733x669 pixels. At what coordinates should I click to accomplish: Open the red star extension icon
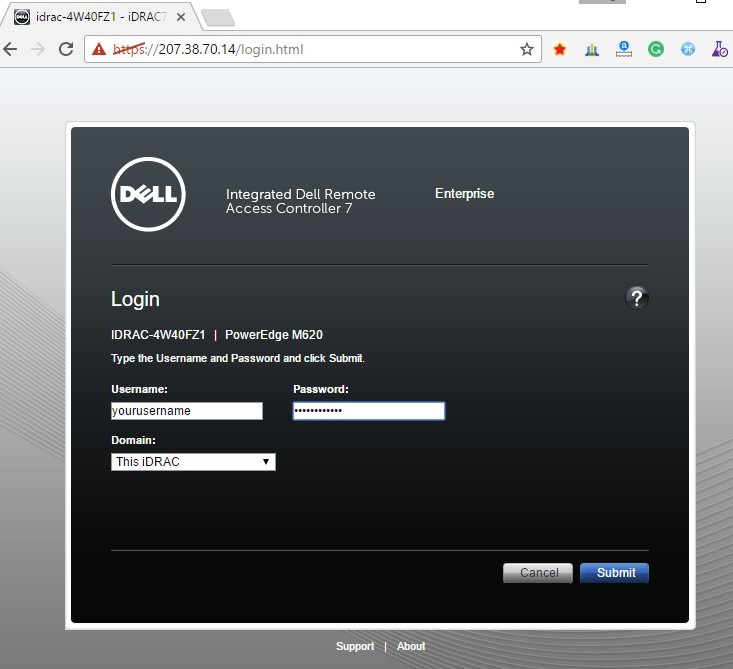pos(560,49)
